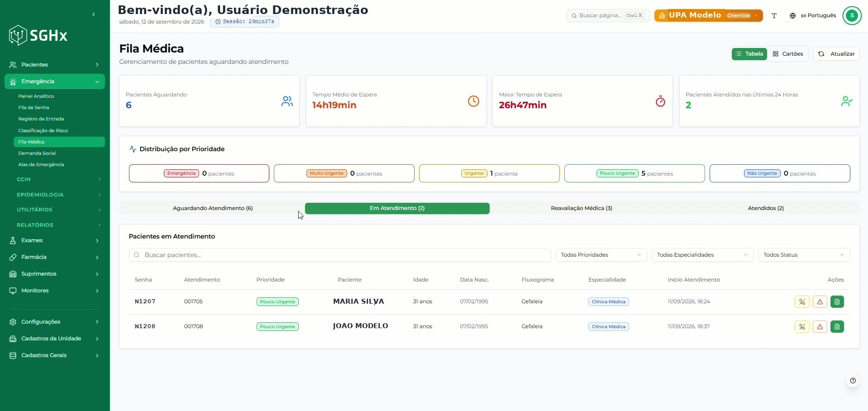This screenshot has width=868, height=411.
Task: Select Em Atendimento (2) tab
Action: point(397,208)
